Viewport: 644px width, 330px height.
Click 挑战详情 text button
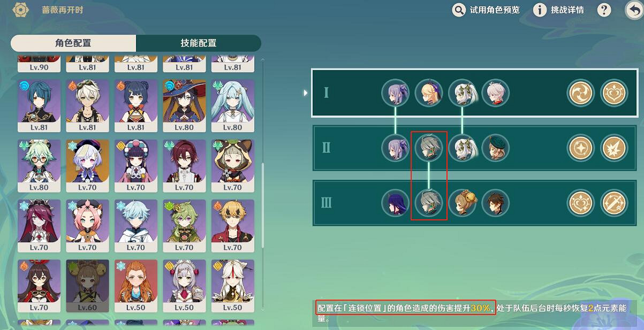[x=567, y=10]
